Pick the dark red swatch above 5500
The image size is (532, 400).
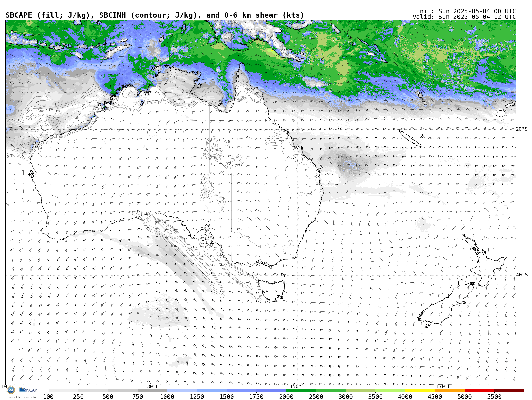(509, 391)
